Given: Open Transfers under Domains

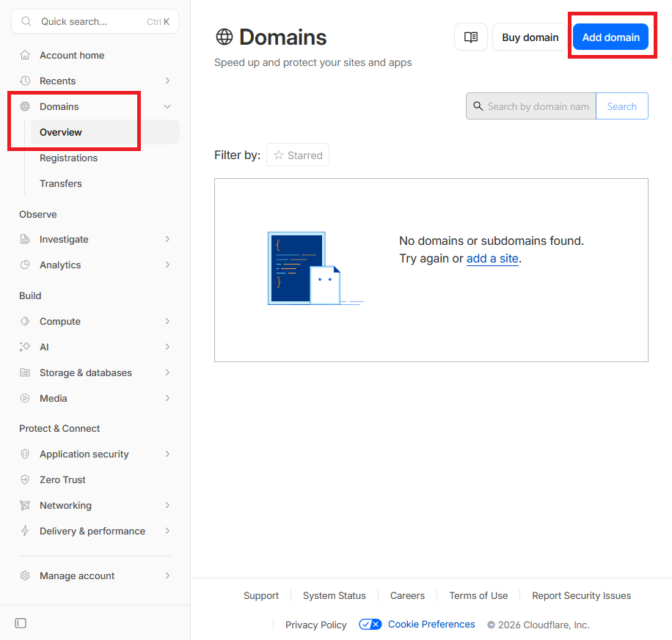Looking at the screenshot, I should click(61, 184).
